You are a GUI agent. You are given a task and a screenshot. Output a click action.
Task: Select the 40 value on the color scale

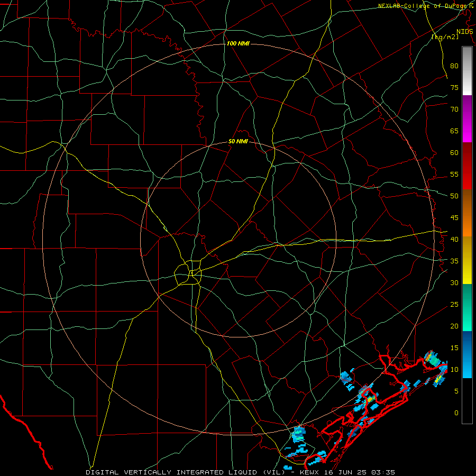pos(454,240)
